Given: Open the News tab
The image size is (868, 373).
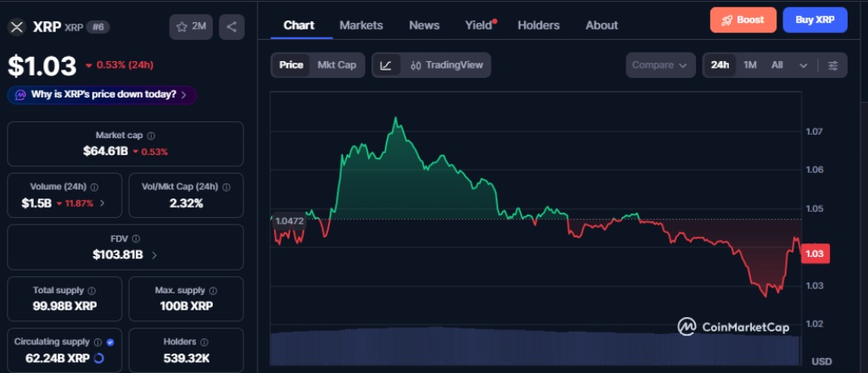Looking at the screenshot, I should [424, 25].
